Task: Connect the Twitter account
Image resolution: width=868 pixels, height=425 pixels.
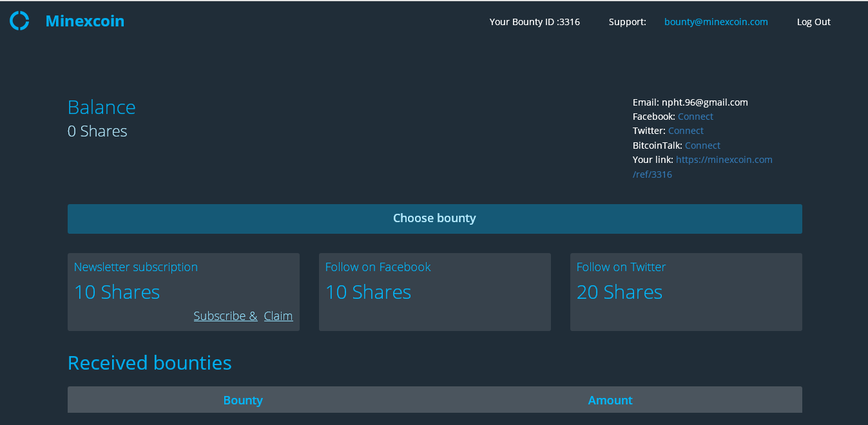Action: click(686, 131)
